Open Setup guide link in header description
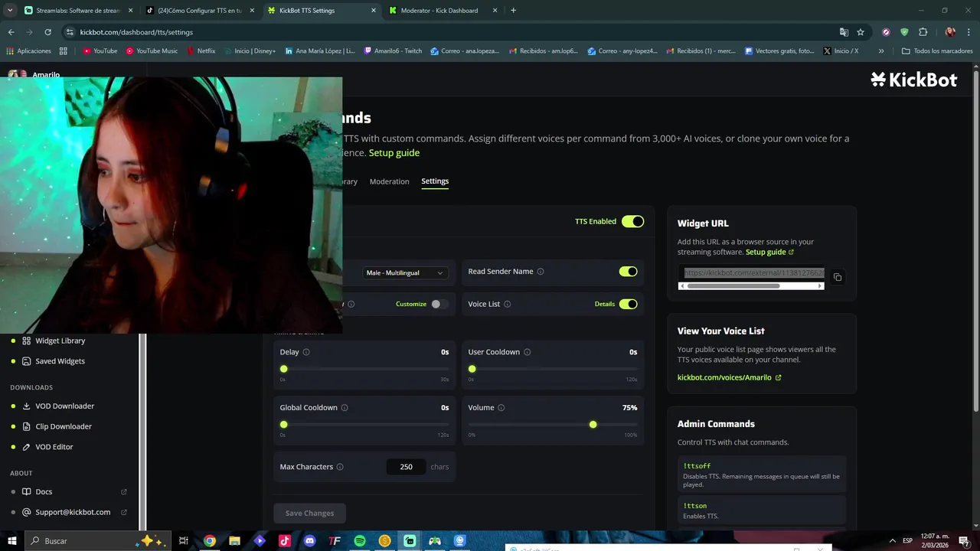 click(394, 153)
